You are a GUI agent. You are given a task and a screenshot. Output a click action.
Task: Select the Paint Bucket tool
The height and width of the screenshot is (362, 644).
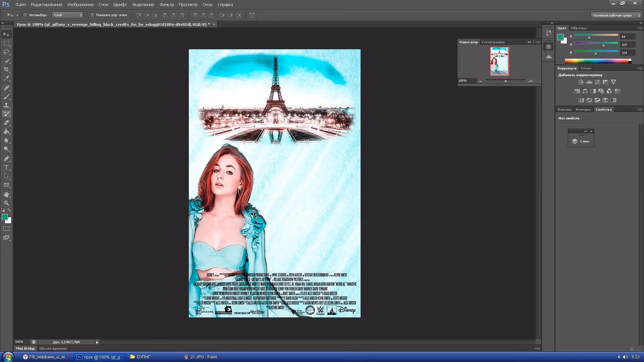coord(6,131)
